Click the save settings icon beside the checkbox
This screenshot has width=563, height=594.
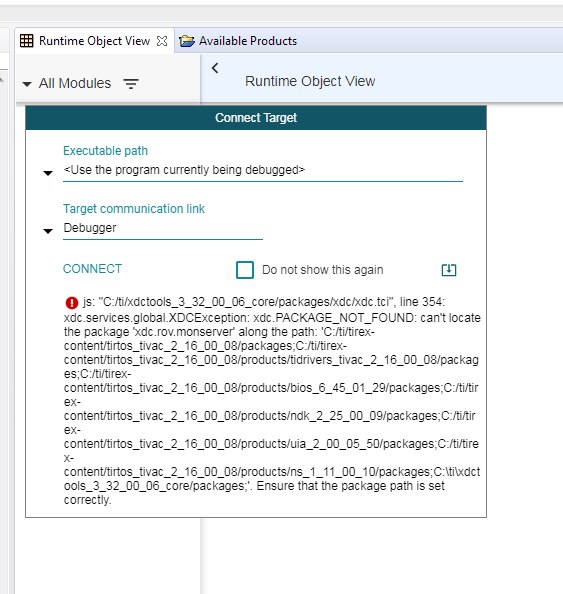tap(449, 270)
